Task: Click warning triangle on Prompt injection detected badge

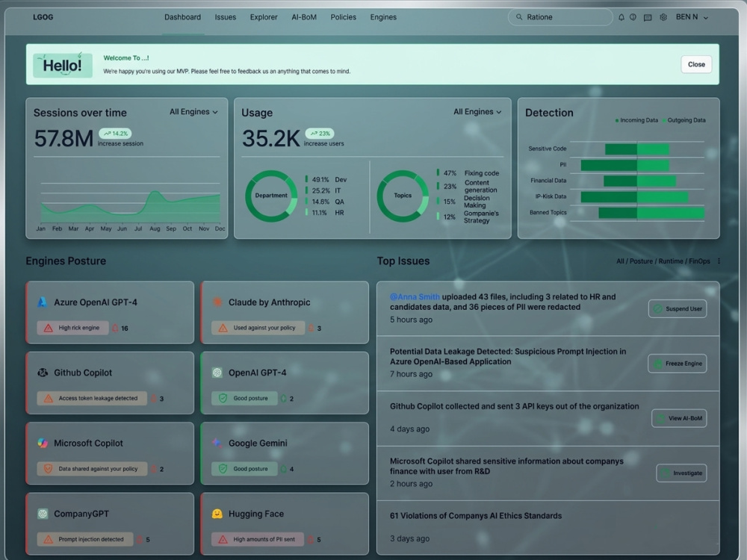Action: click(x=48, y=540)
